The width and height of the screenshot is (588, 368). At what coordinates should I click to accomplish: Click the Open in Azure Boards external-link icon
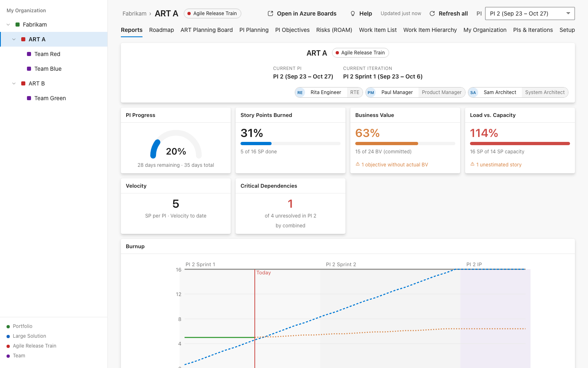[270, 13]
